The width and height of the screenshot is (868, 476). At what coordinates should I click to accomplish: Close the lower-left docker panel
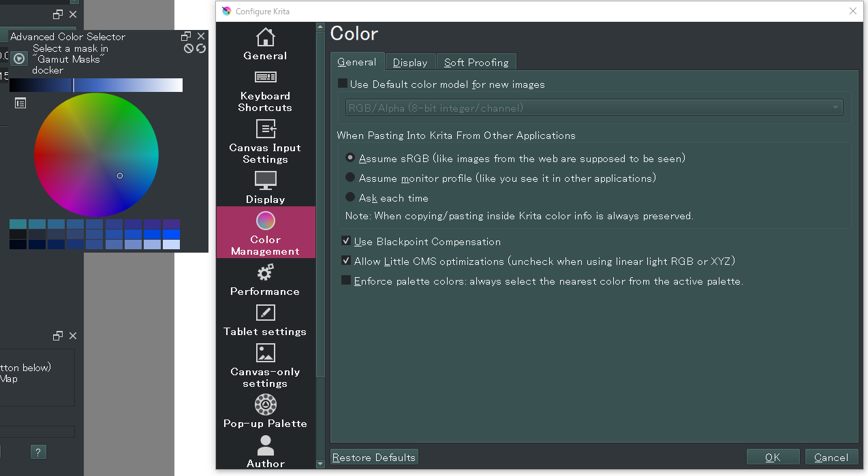click(73, 336)
